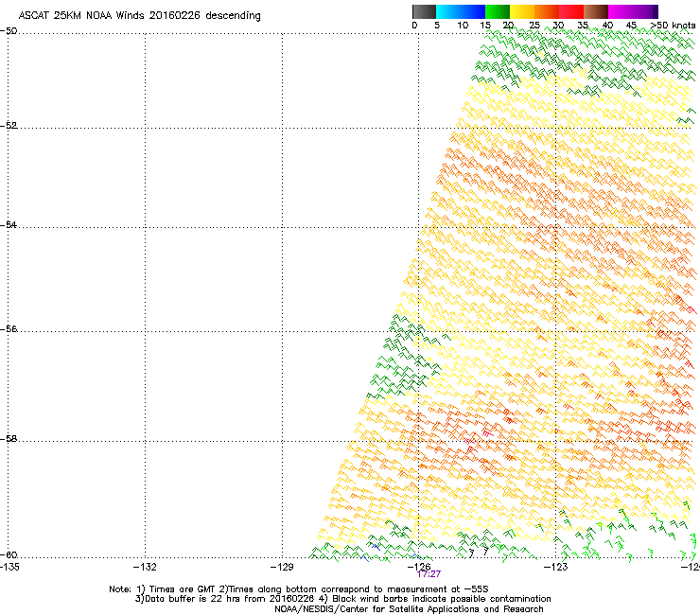This screenshot has width=700, height=615.
Task: Click the '-132' longitude axis label
Action: coord(145,567)
